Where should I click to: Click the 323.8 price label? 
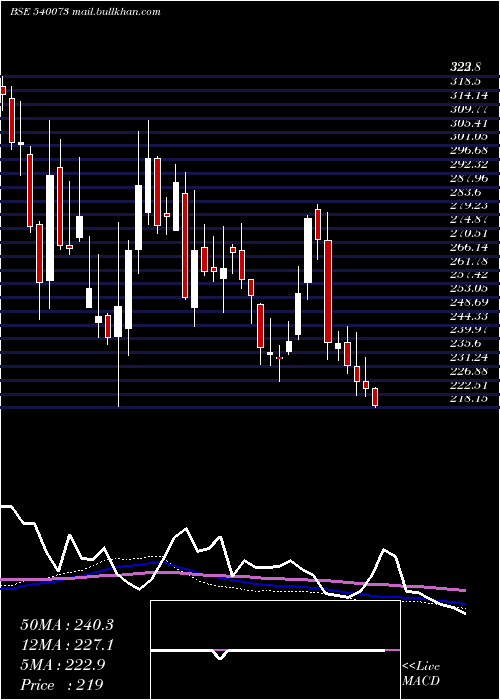pos(465,67)
